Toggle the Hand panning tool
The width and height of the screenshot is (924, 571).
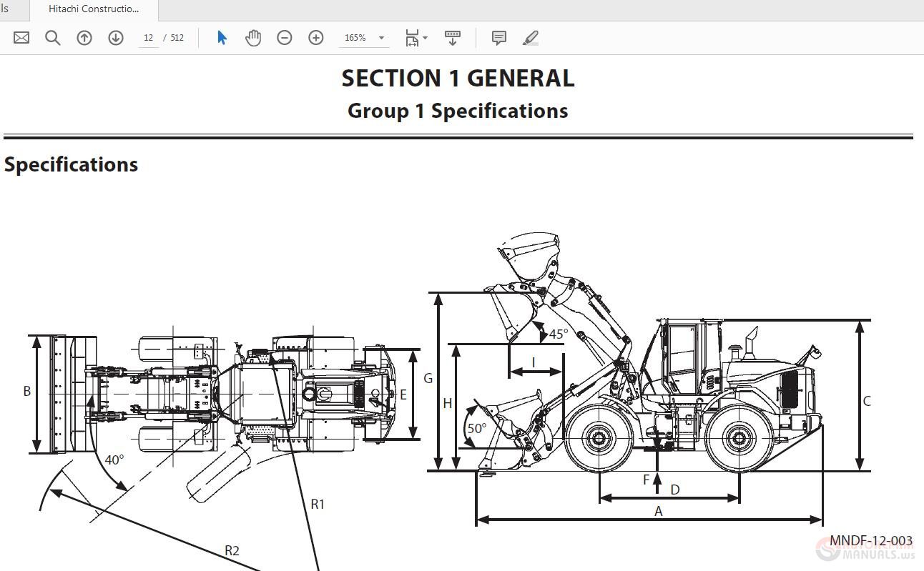[x=253, y=37]
